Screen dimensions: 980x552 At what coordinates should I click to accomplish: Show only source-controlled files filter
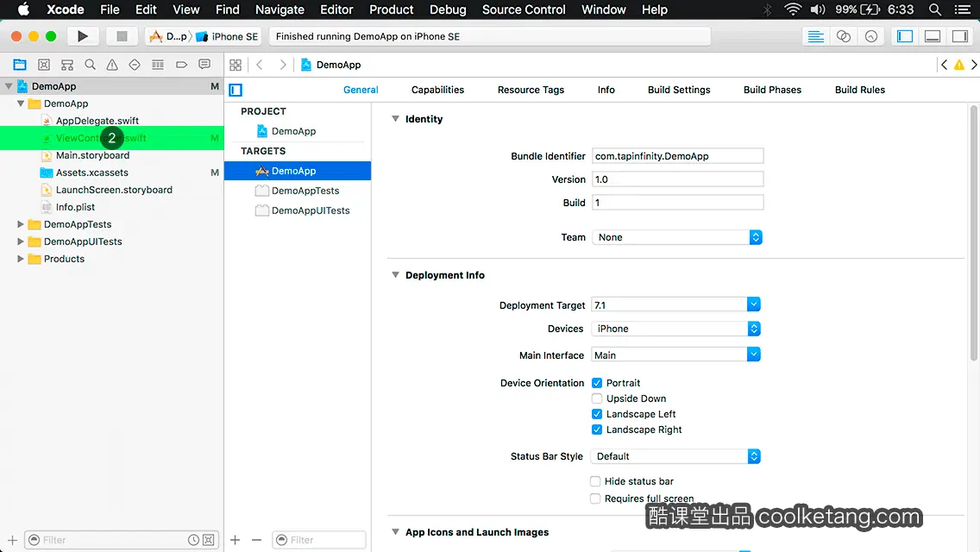(x=209, y=540)
